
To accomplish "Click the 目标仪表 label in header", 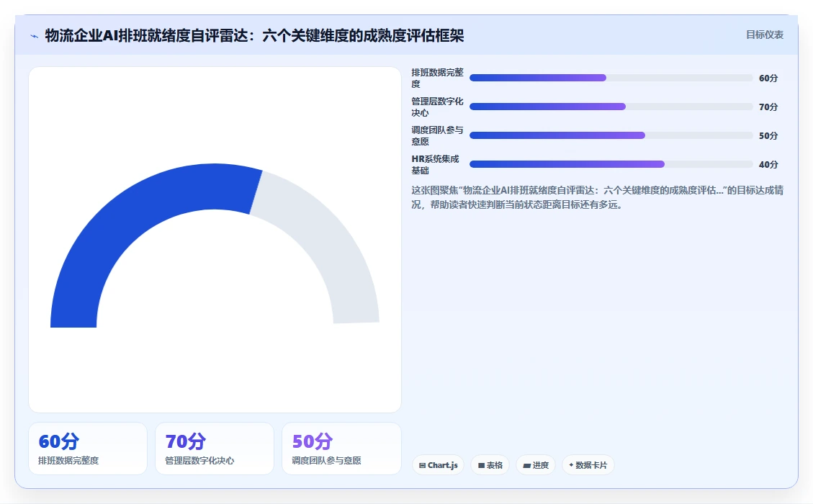I will pos(764,35).
